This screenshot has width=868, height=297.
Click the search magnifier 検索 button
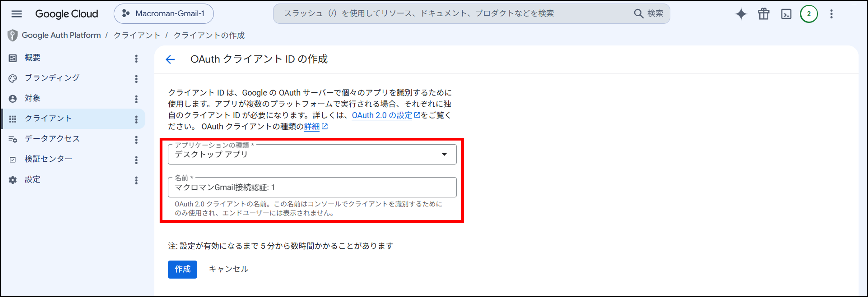[648, 13]
